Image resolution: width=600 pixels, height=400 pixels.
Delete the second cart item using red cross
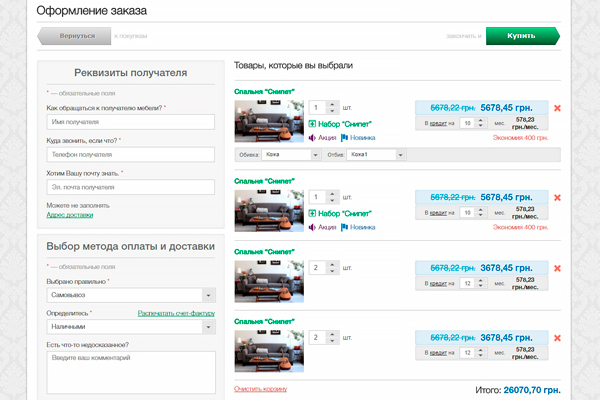tap(557, 198)
